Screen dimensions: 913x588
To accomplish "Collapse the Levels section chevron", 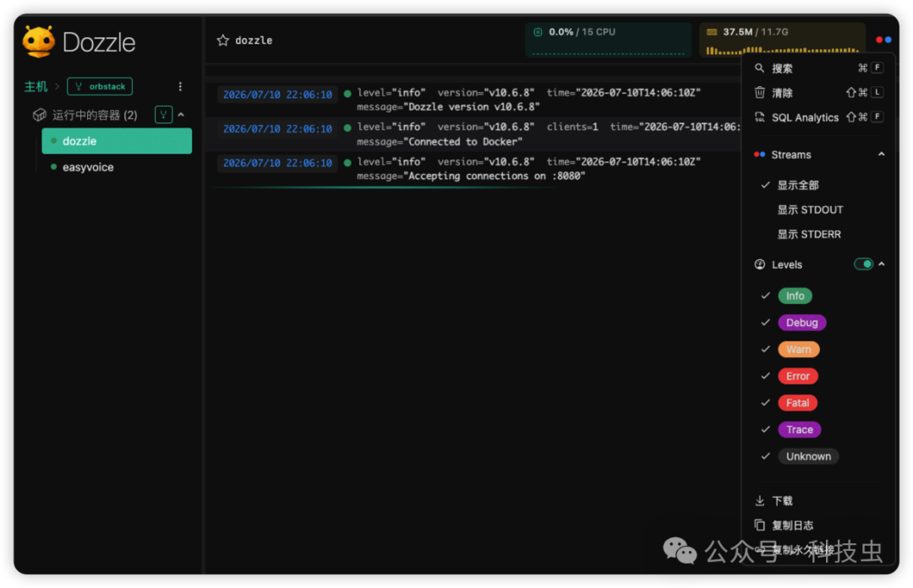I will pyautogui.click(x=882, y=264).
